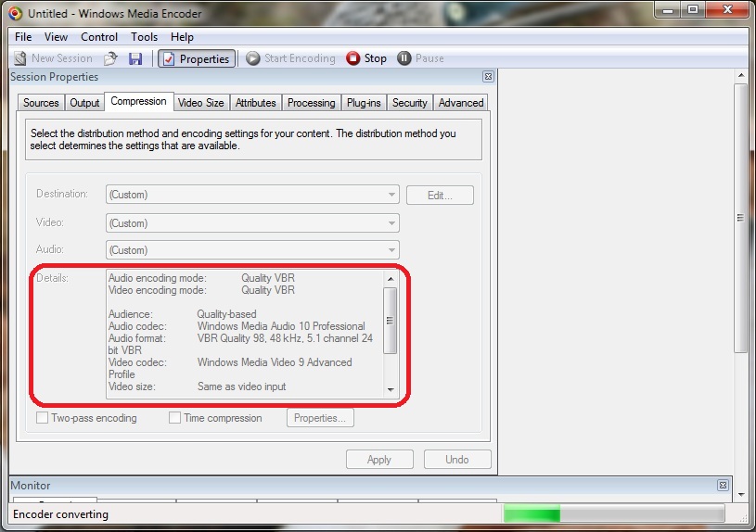The image size is (756, 532).
Task: Click "Windows Media Audio 10 Professional" detail
Action: coord(281,326)
